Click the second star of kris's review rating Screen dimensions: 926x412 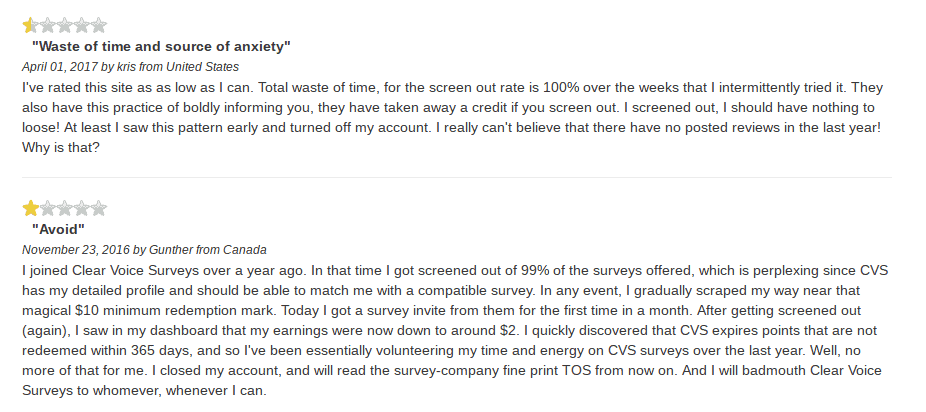pyautogui.click(x=47, y=25)
